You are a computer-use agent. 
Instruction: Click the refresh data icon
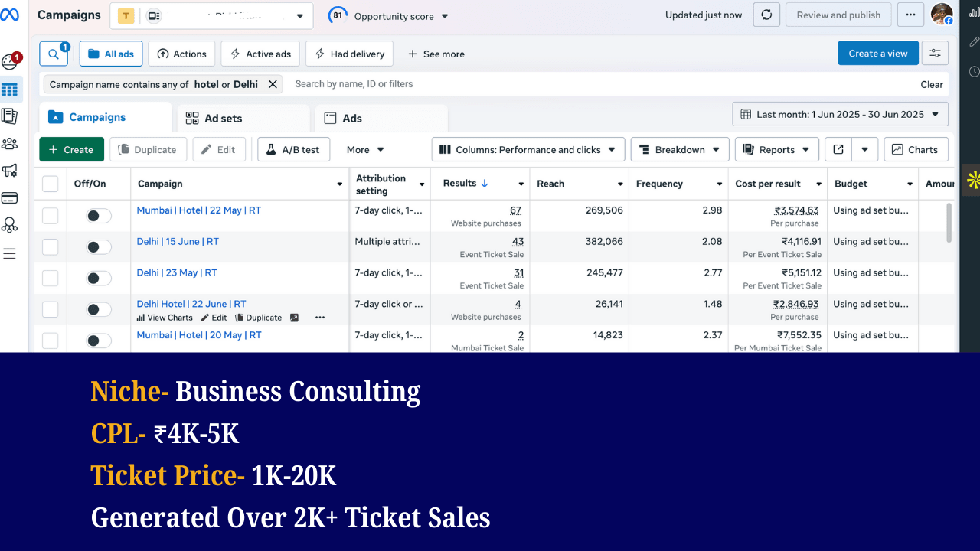(x=767, y=15)
